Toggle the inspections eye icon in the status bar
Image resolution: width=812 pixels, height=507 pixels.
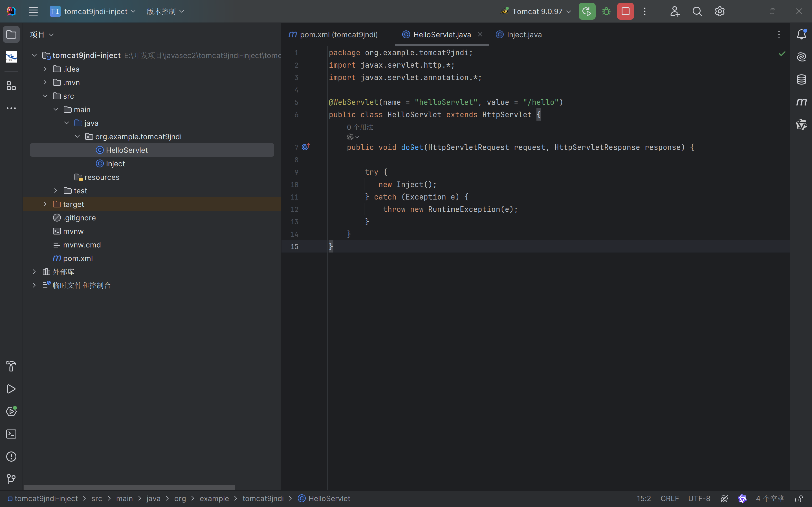724,499
